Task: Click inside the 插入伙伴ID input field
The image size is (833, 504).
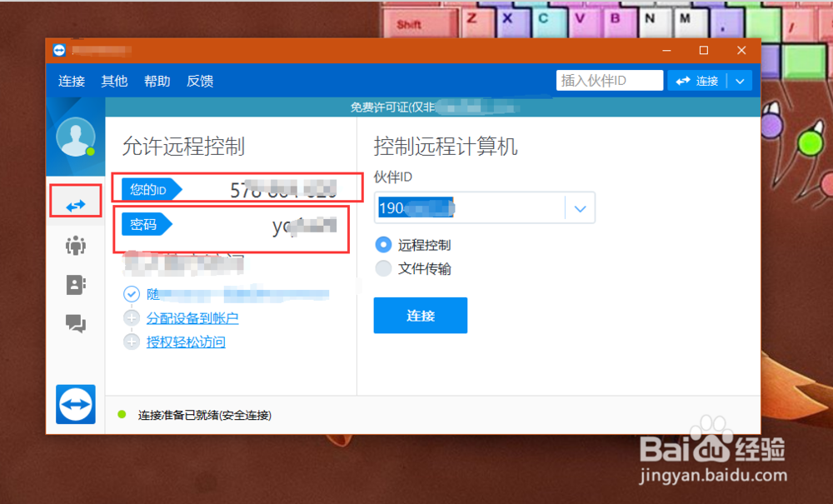Action: [609, 80]
